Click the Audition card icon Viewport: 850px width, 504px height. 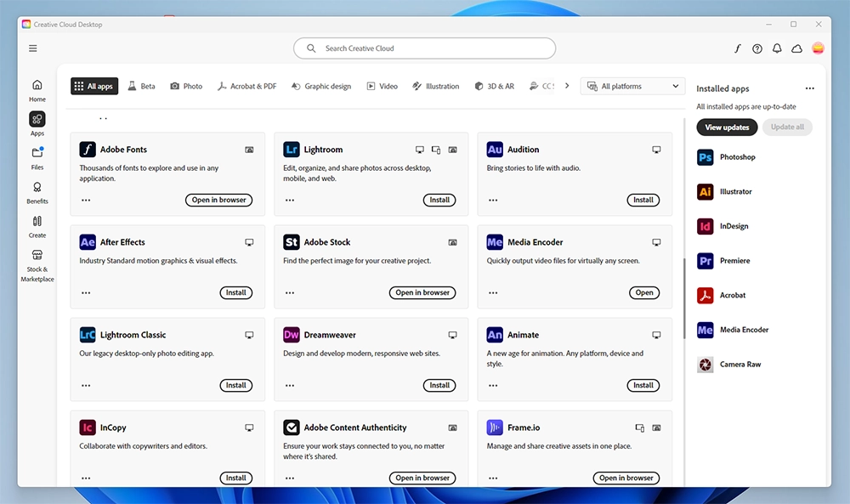tap(495, 150)
